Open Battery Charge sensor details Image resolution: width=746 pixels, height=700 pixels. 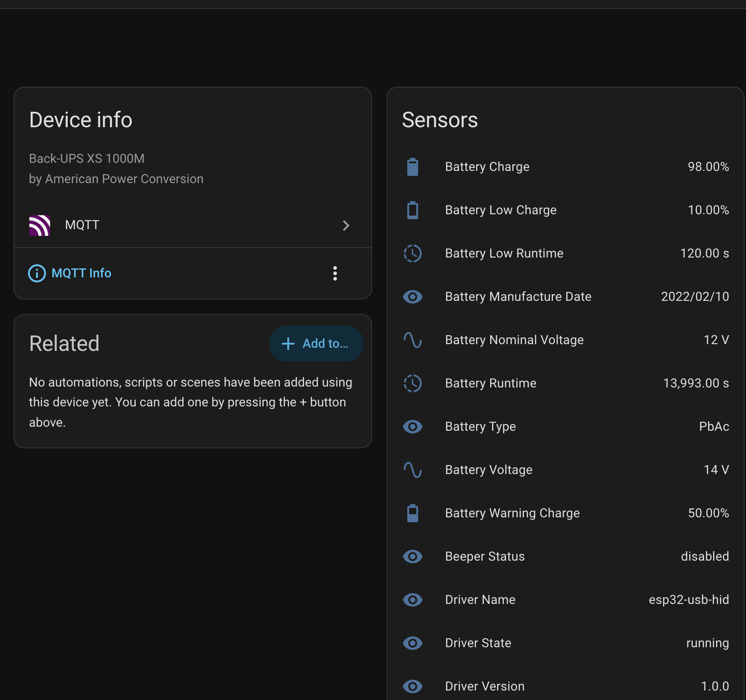(566, 167)
